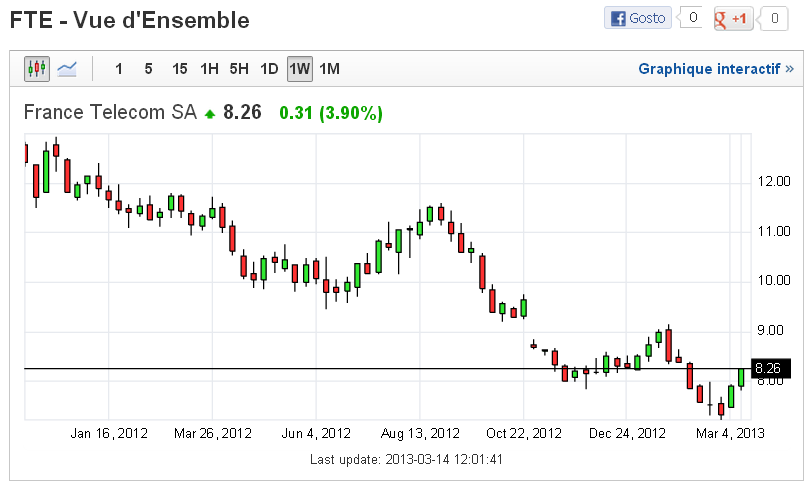
Task: Select the 1M interval
Action: click(329, 69)
